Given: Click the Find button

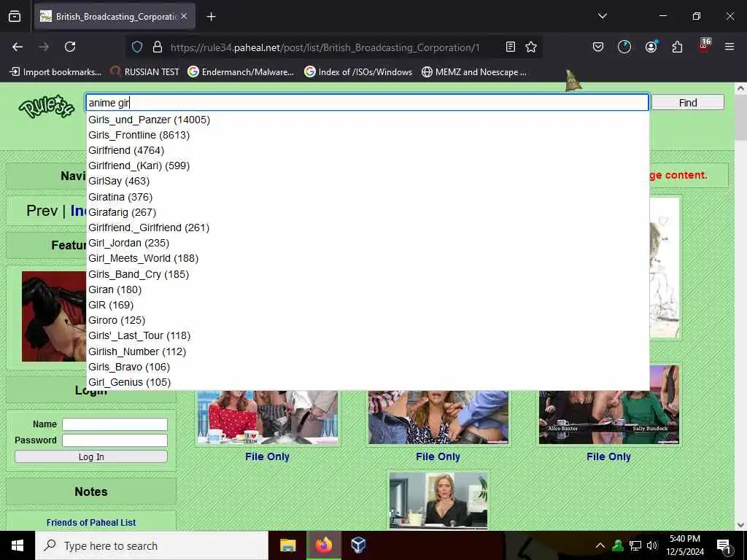Looking at the screenshot, I should tap(687, 102).
